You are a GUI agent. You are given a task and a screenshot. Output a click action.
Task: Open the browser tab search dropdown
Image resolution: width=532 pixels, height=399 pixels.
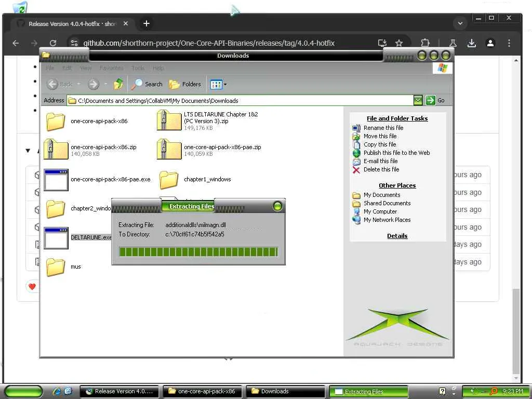point(460,23)
